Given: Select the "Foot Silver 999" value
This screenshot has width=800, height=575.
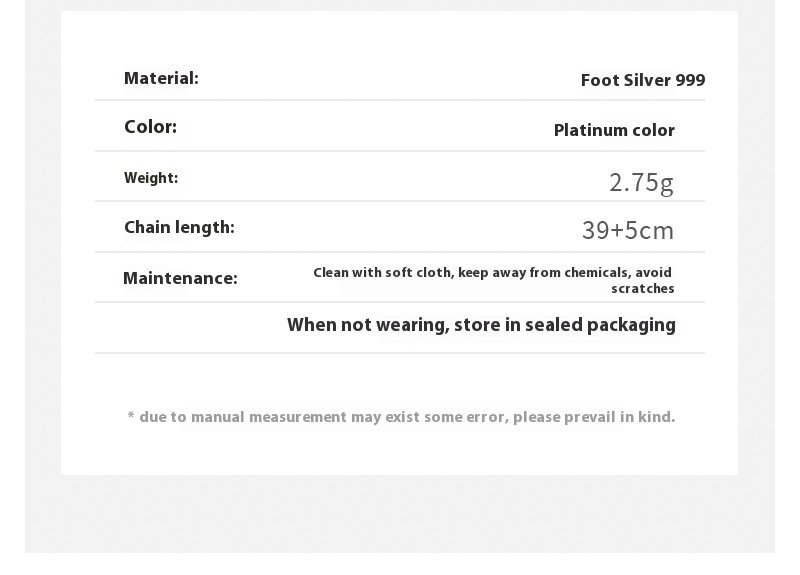Looking at the screenshot, I should pos(642,80).
